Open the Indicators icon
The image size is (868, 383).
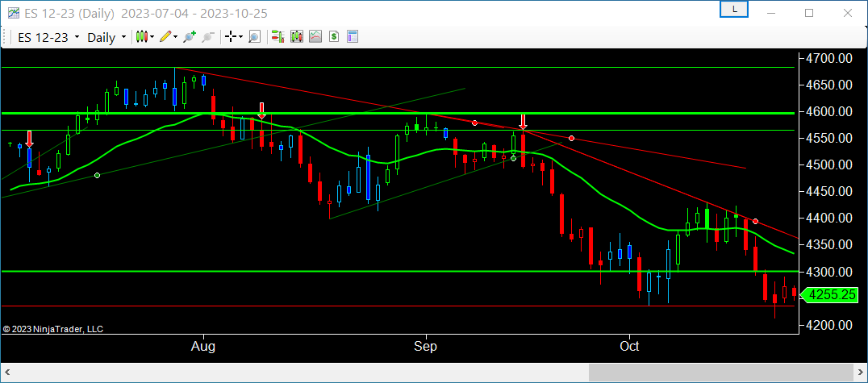(x=315, y=37)
